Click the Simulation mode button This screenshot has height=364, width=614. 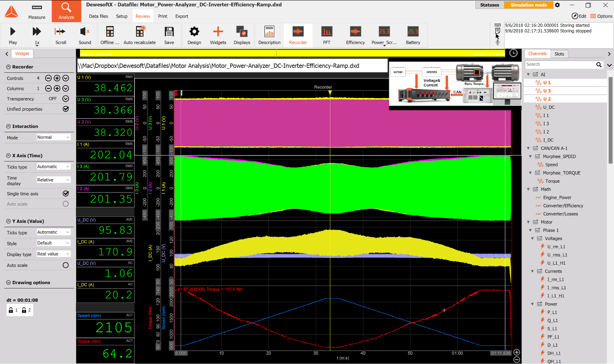(529, 5)
